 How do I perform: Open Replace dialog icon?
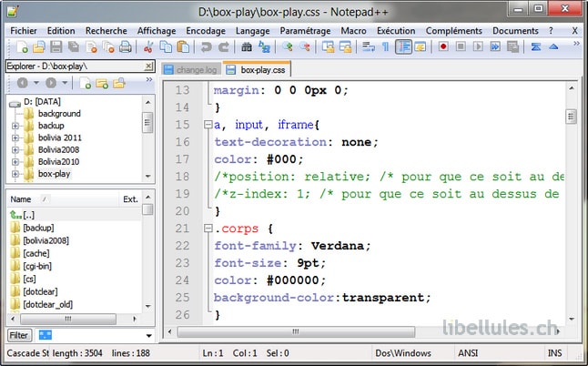tap(264, 46)
